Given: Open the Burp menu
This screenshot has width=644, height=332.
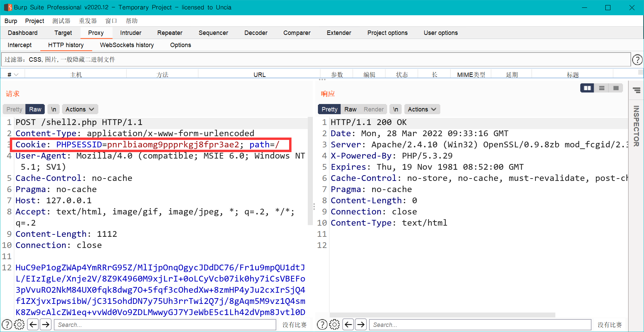Looking at the screenshot, I should (11, 21).
